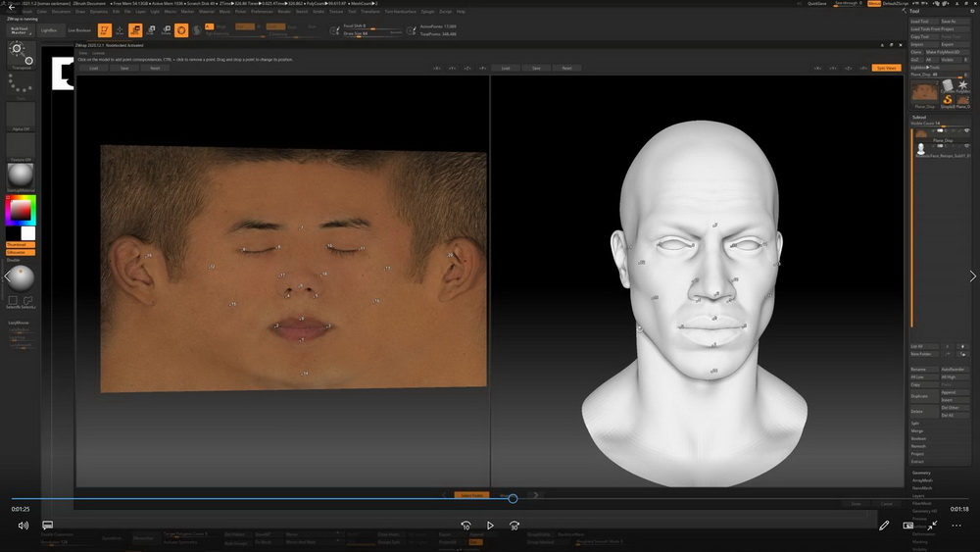This screenshot has height=552, width=980.
Task: Open the Help menu
Action: pos(461,11)
